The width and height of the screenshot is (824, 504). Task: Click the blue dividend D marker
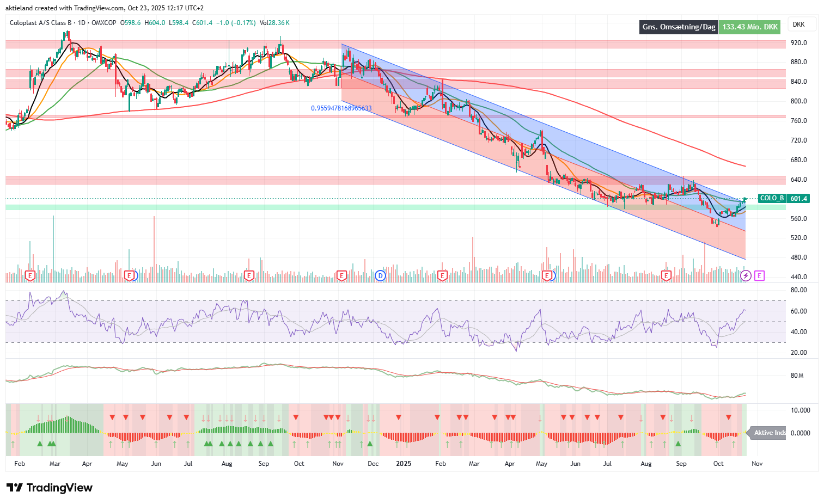[380, 275]
